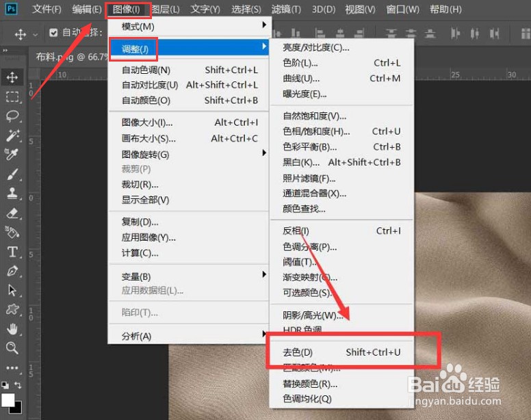This screenshot has height=420, width=531.
Task: Open tool preset dropdown arrow beside Move icon
Action: tap(35, 34)
